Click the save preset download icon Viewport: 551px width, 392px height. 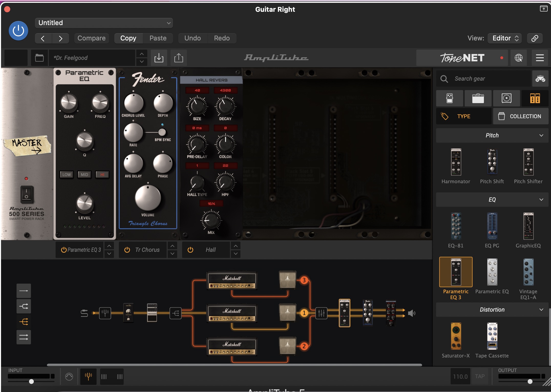click(x=159, y=58)
